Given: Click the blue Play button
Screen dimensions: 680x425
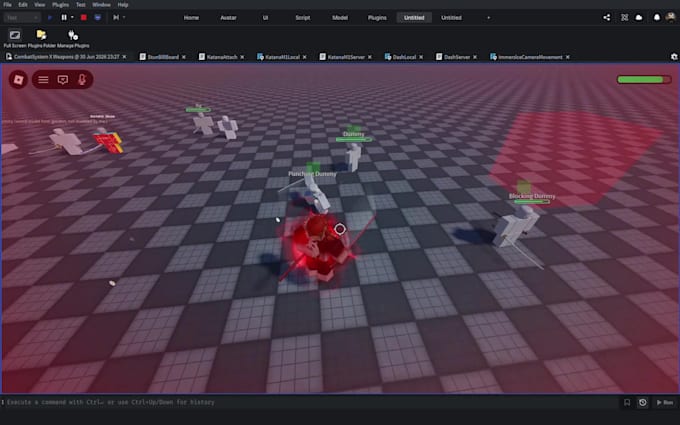Looking at the screenshot, I should pyautogui.click(x=50, y=17).
